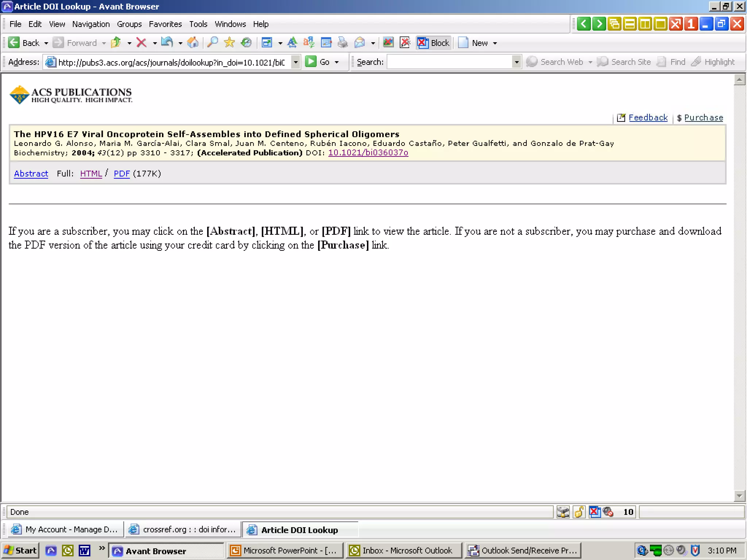Click the Stop loading red X icon

pyautogui.click(x=142, y=43)
